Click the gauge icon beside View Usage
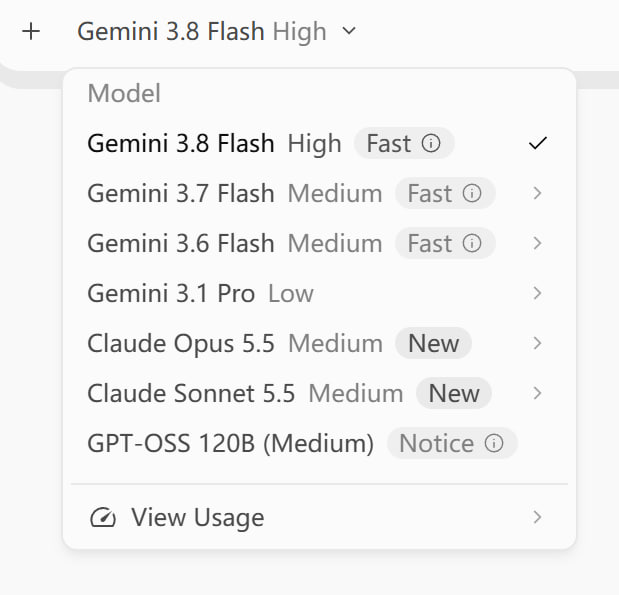The height and width of the screenshot is (595, 619). [103, 517]
